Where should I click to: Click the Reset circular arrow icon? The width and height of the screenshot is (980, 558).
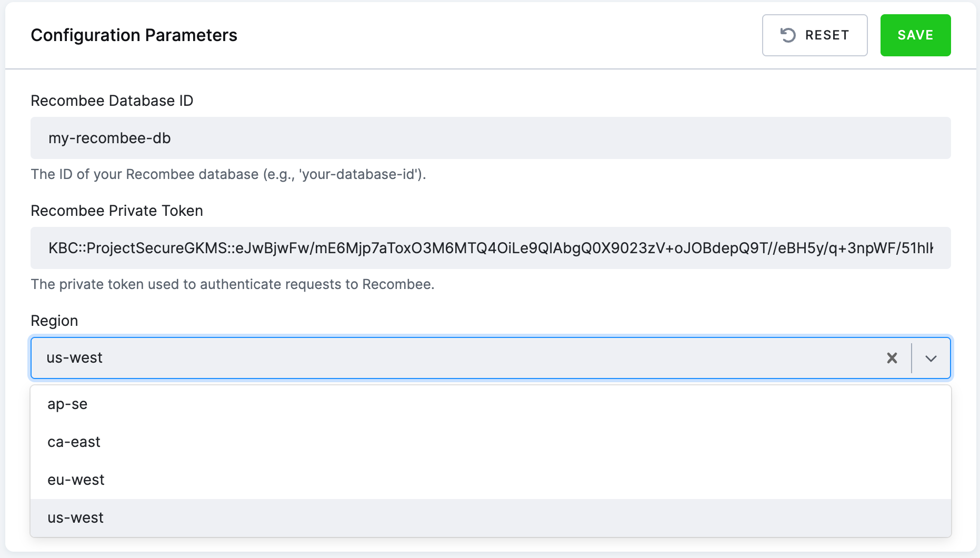[x=788, y=35]
